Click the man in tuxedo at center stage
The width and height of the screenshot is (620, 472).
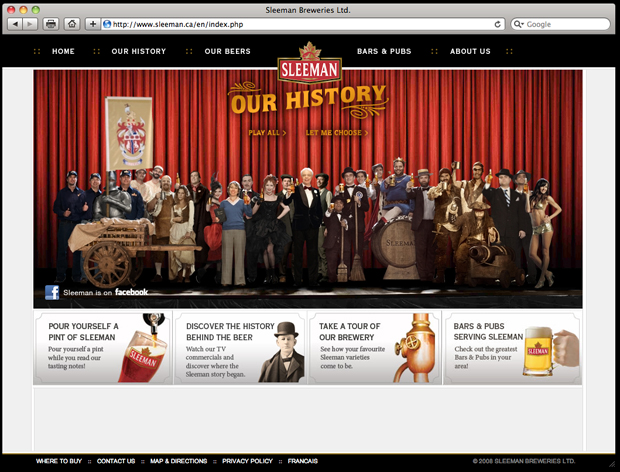coord(306,226)
